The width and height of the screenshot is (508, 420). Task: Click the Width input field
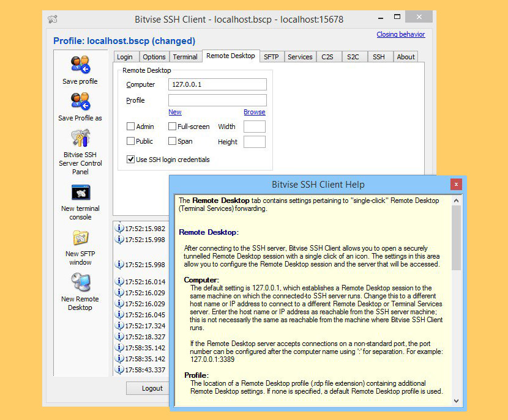tap(255, 126)
